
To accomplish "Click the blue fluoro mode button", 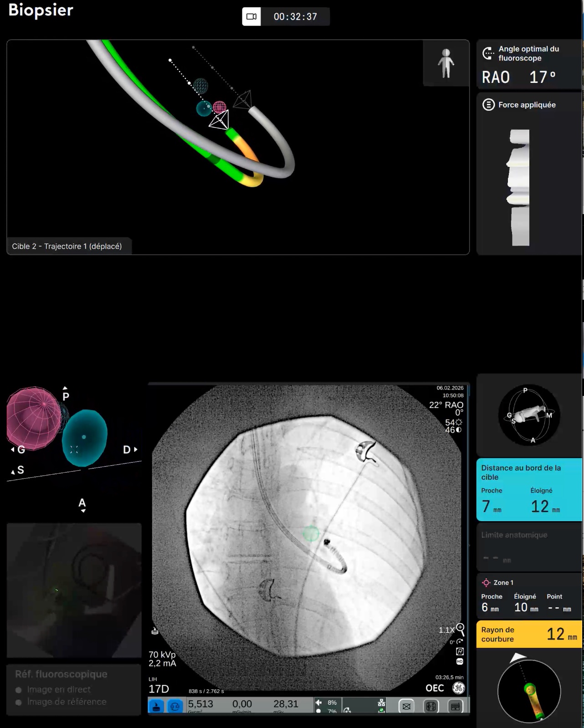I will tap(157, 706).
